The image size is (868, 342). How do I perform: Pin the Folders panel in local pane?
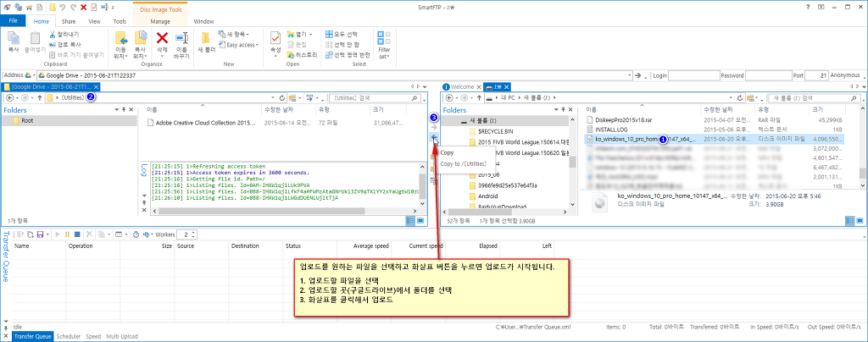click(x=564, y=110)
